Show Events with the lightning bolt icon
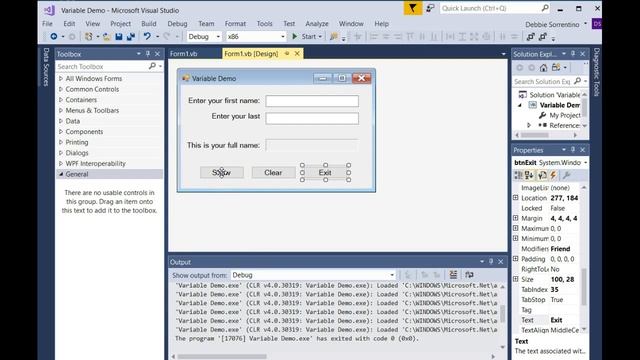The width and height of the screenshot is (640, 360). coord(553,176)
